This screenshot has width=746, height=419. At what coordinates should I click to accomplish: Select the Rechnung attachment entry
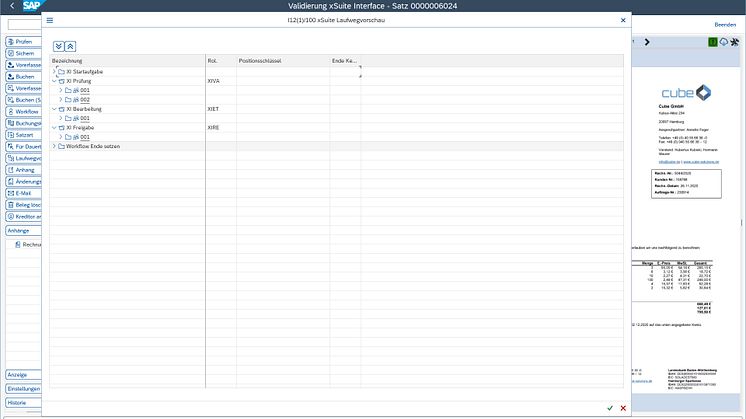click(29, 244)
